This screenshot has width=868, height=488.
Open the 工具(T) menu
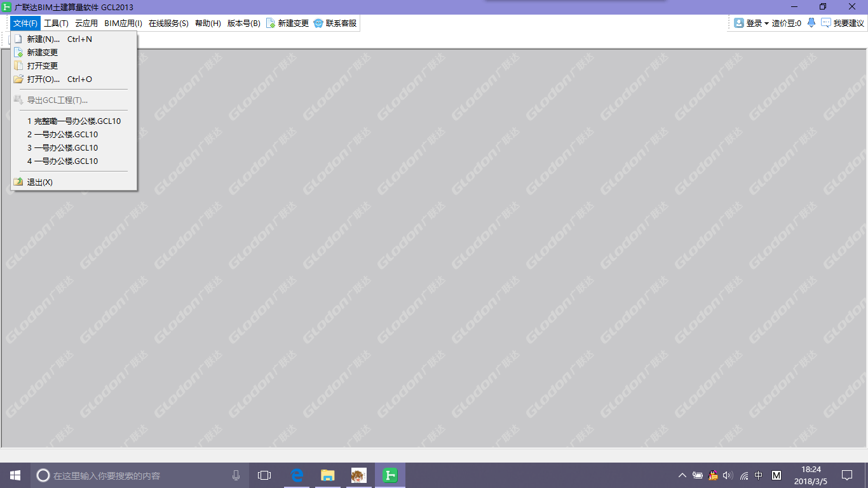tap(56, 24)
